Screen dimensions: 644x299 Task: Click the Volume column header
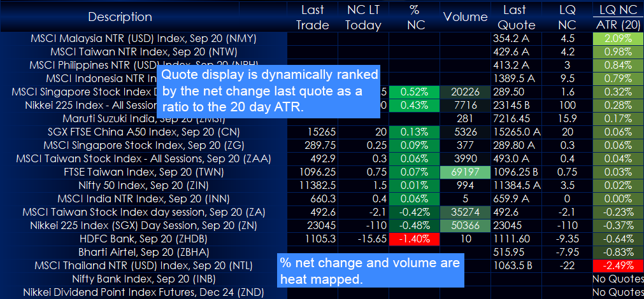466,17
